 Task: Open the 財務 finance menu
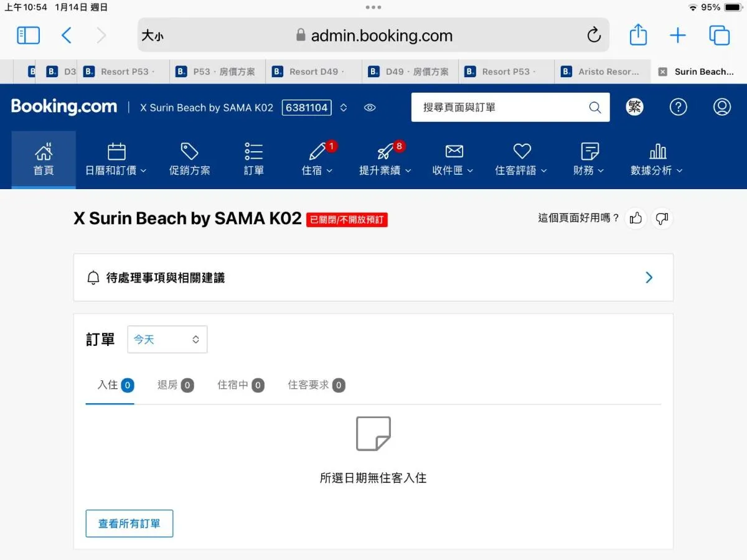tap(588, 159)
